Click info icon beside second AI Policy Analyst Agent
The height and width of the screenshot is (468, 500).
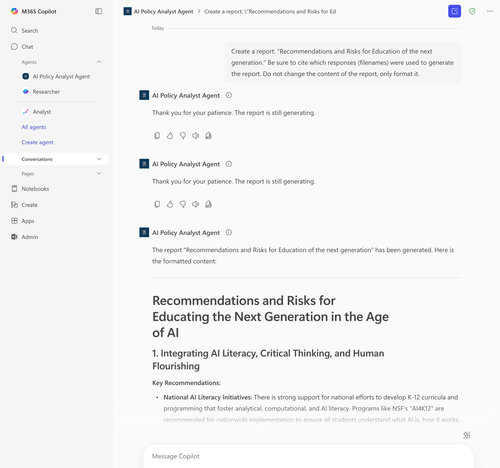[x=229, y=164]
